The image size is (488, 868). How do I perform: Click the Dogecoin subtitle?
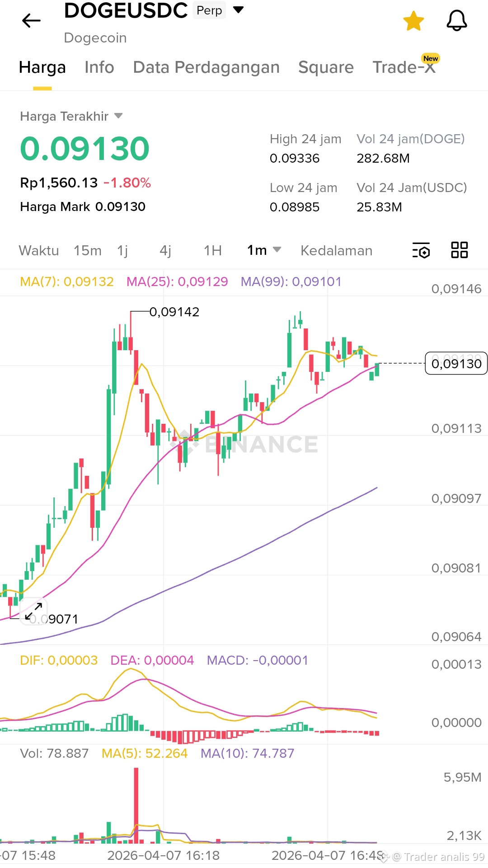point(95,38)
